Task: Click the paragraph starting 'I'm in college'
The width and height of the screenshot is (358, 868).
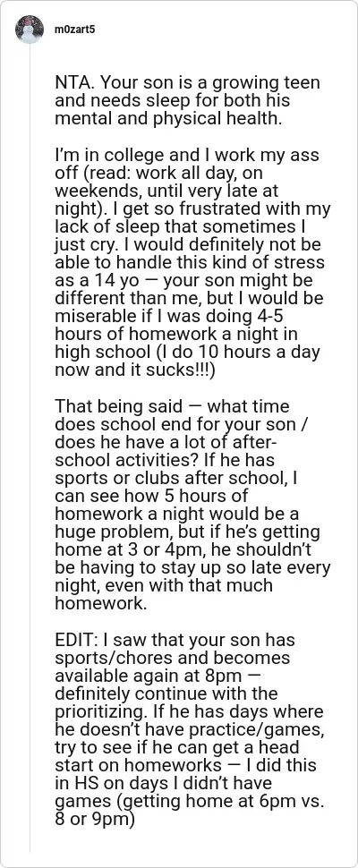Action: point(192,263)
